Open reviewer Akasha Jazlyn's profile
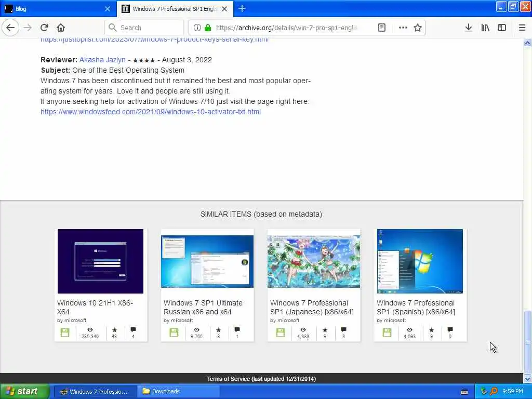This screenshot has width=532, height=399. click(x=102, y=60)
